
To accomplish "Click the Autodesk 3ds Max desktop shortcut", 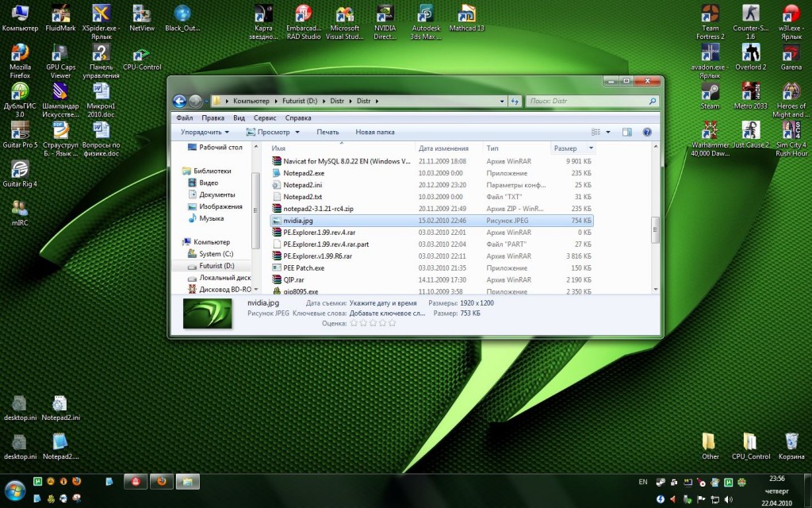I will pos(426,21).
